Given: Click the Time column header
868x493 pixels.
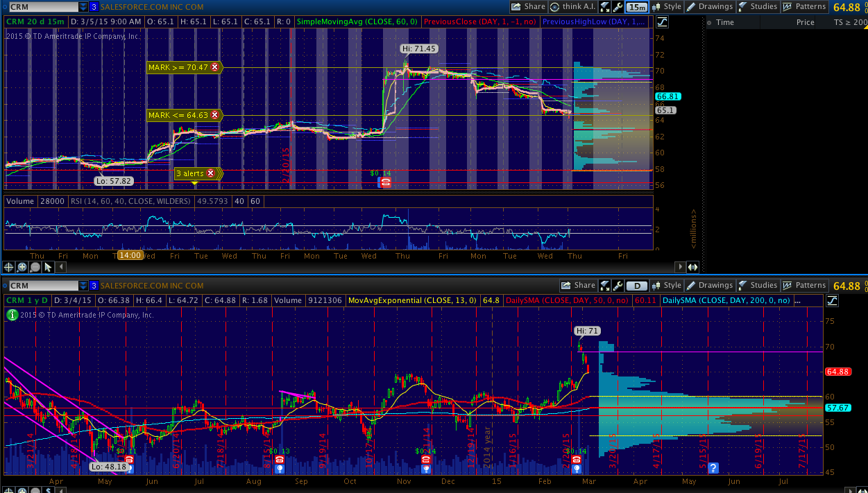Looking at the screenshot, I should click(725, 22).
